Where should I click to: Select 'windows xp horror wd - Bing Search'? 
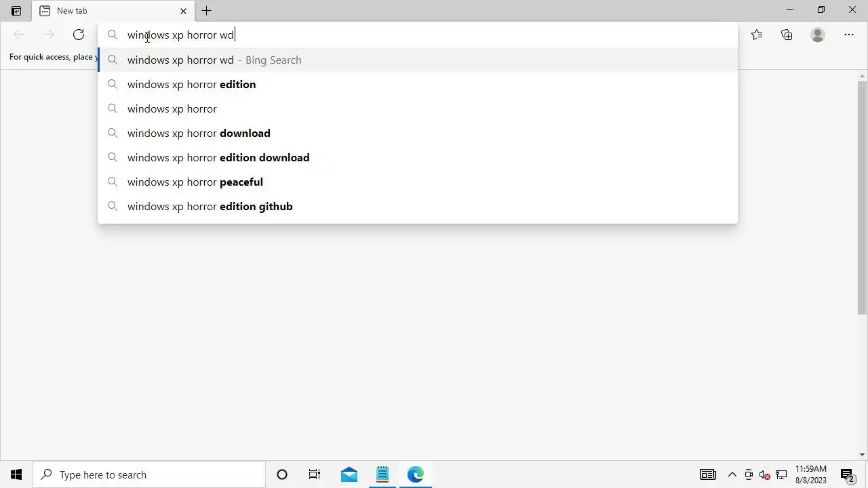pos(418,60)
